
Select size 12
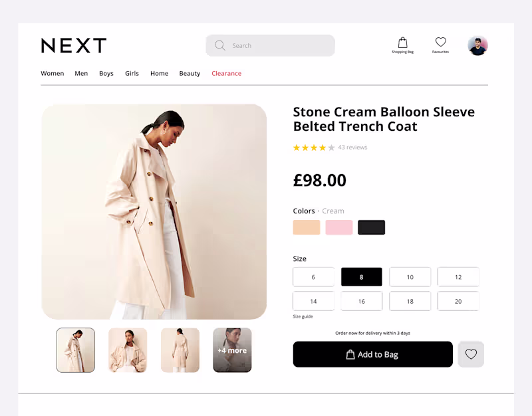pyautogui.click(x=458, y=277)
